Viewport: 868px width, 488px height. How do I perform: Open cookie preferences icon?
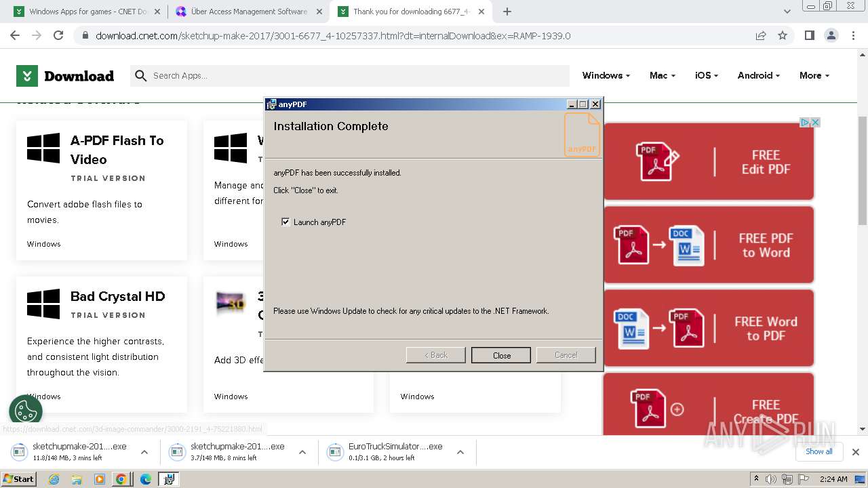click(26, 411)
